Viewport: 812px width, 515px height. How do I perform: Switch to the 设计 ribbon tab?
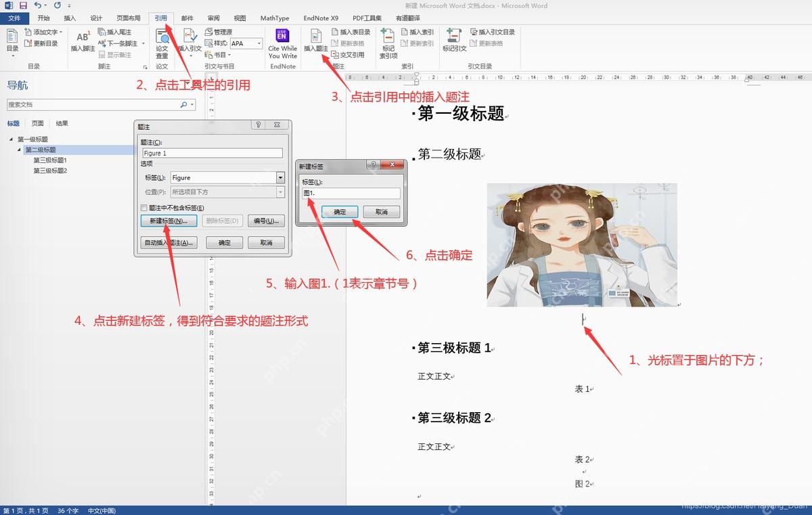tap(96, 18)
